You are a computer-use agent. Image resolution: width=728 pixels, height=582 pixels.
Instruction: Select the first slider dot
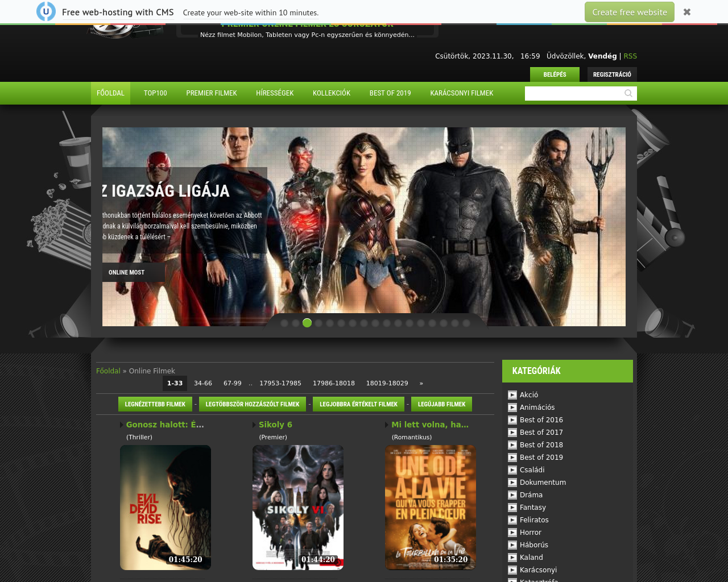(284, 323)
